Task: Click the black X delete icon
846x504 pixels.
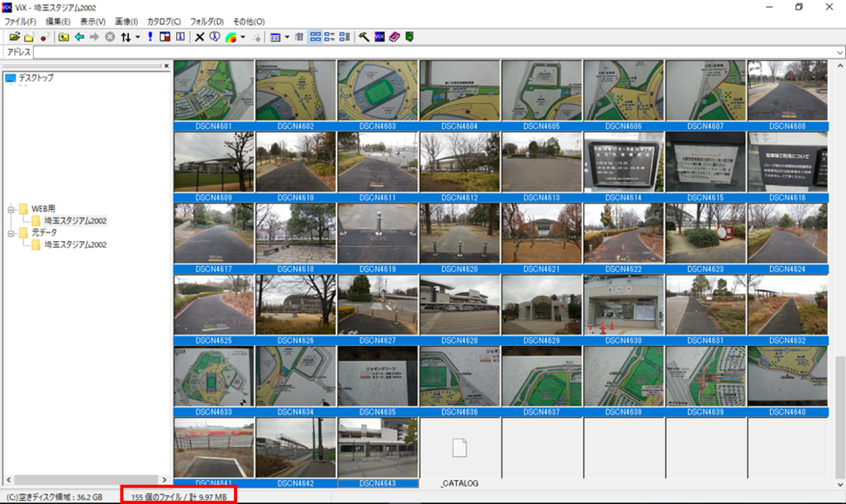Action: 200,36
